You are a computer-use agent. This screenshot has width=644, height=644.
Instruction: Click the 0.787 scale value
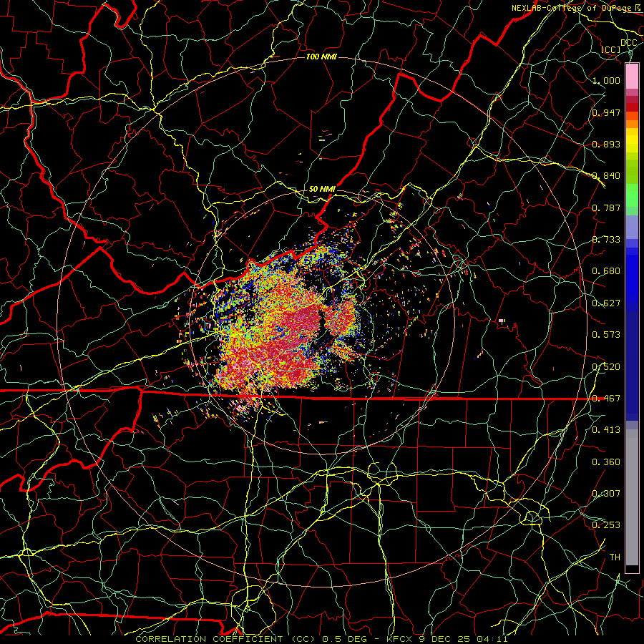pos(606,208)
